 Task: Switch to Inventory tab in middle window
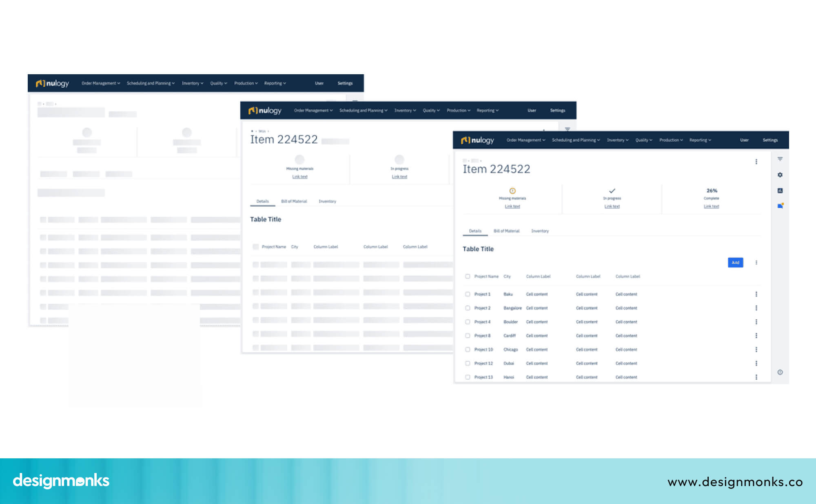(x=327, y=201)
